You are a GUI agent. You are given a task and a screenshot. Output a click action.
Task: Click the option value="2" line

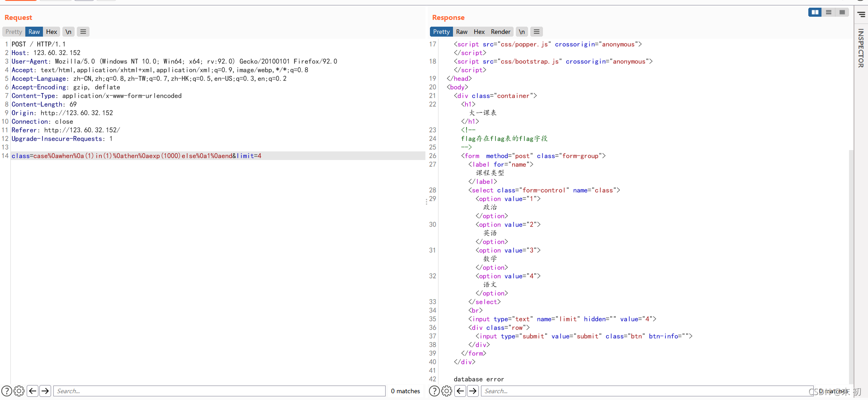click(x=508, y=225)
